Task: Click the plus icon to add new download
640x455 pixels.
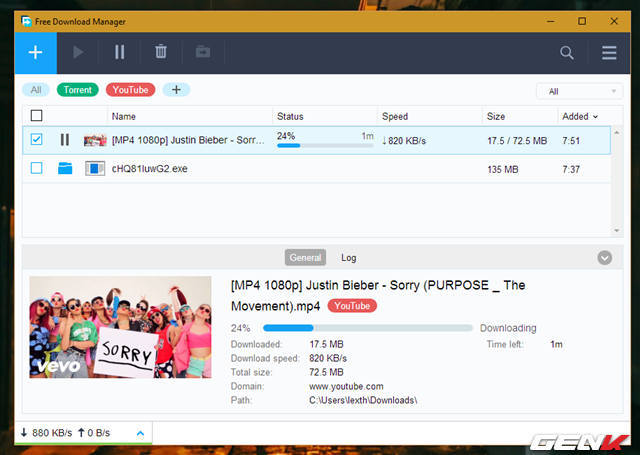Action: tap(36, 52)
